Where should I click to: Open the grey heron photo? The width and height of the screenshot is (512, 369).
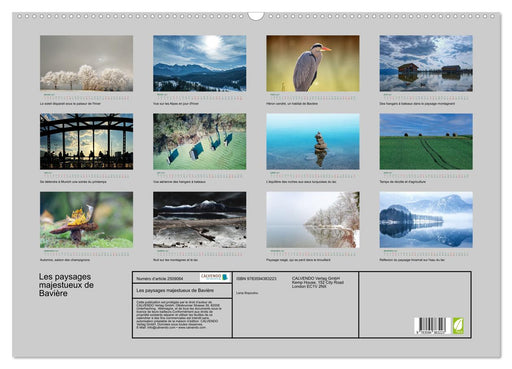pyautogui.click(x=313, y=63)
